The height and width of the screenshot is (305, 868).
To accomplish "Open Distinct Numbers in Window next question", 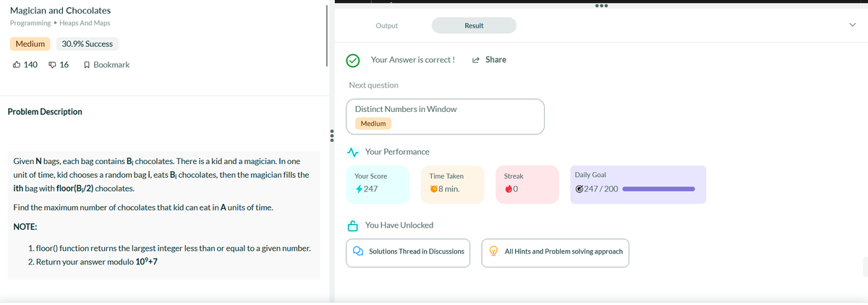I will [x=446, y=116].
